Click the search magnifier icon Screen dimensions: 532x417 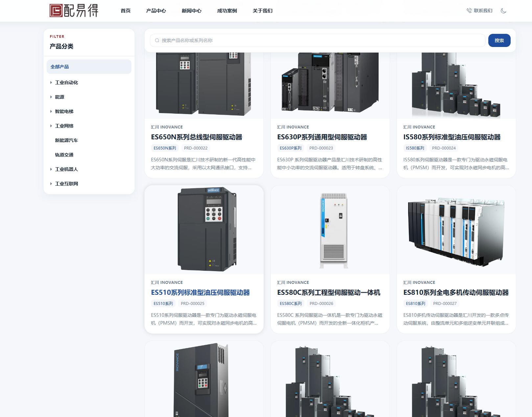click(x=157, y=40)
